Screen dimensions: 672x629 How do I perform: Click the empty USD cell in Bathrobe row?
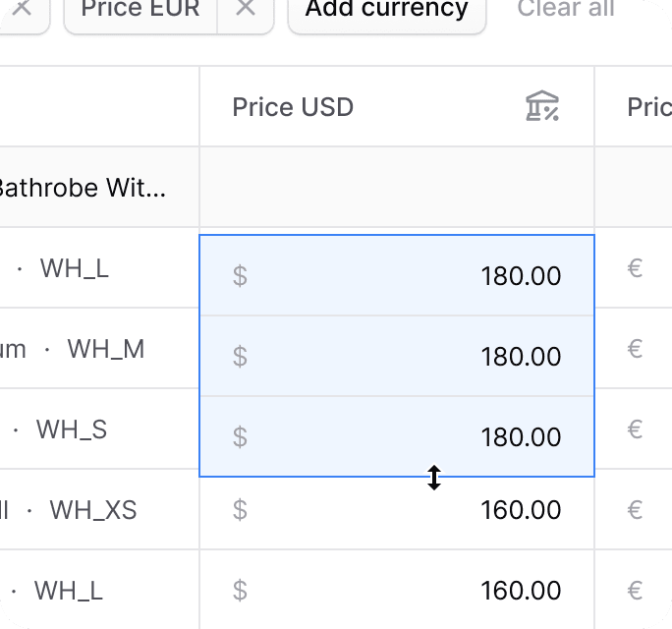397,188
